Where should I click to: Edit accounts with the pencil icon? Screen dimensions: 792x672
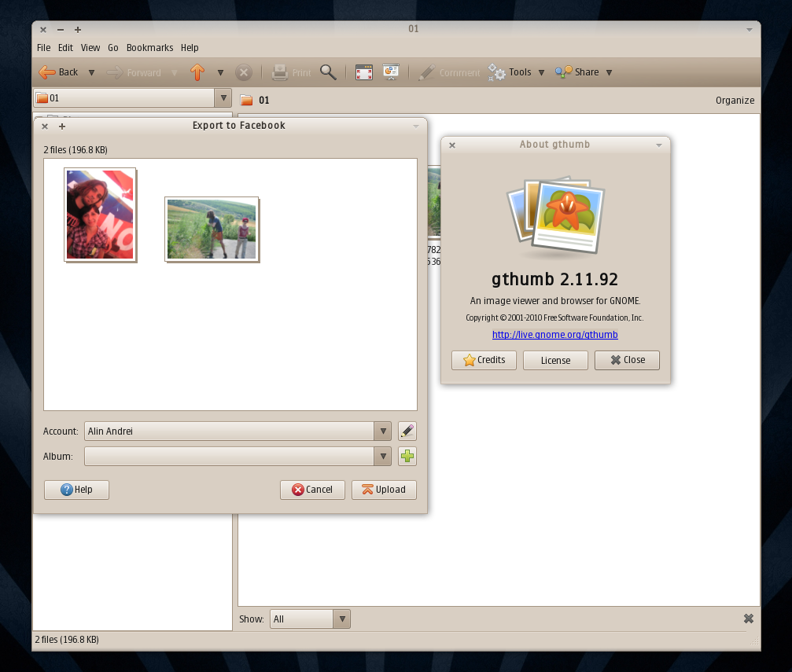pos(407,431)
